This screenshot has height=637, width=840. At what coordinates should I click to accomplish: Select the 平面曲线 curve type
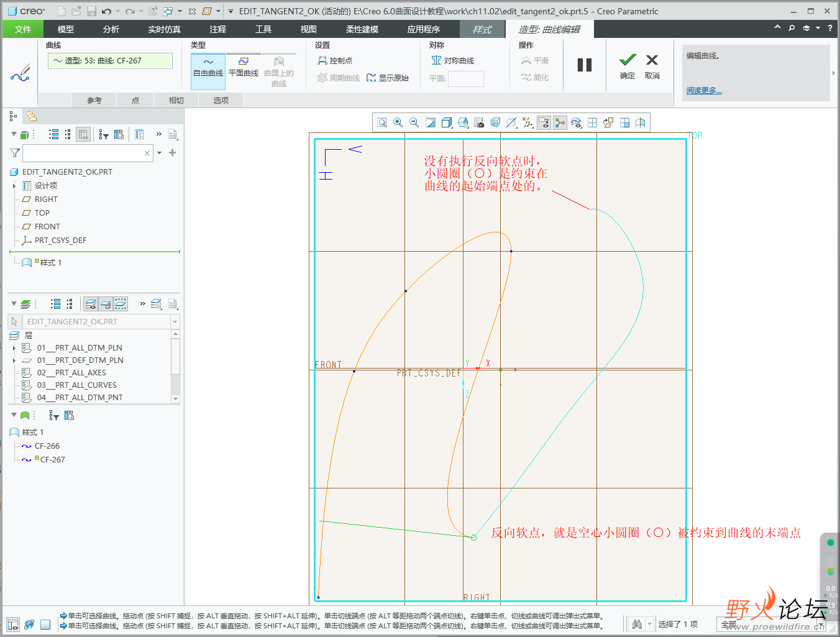click(244, 67)
